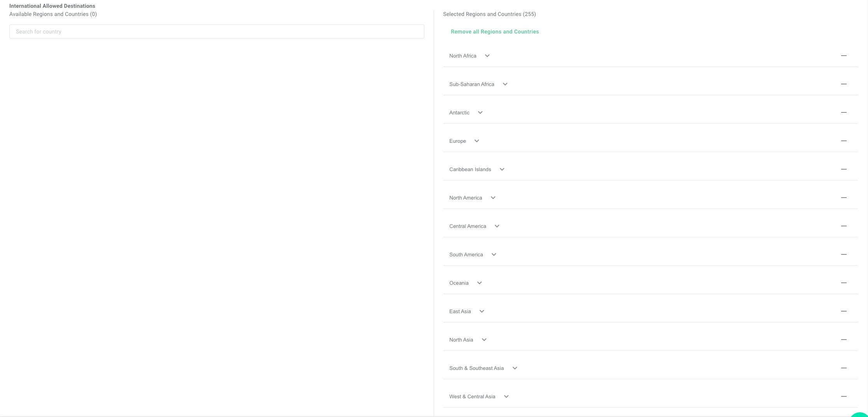The image size is (868, 417).
Task: Expand South & Southeast Asia chevron
Action: (x=514, y=368)
